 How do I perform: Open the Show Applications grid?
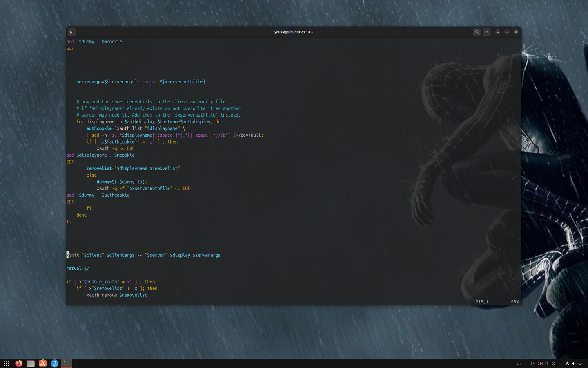coord(6,363)
